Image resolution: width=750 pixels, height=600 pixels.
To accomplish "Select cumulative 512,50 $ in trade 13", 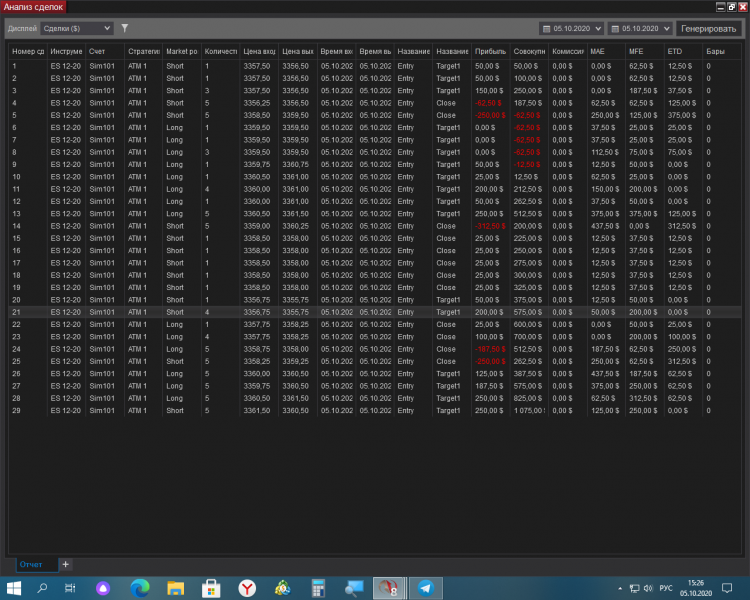I will tap(528, 214).
